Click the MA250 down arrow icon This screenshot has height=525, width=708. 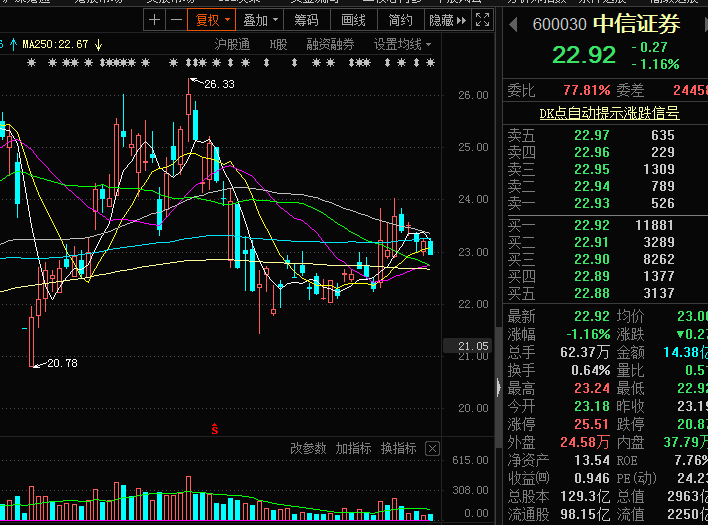(x=98, y=44)
